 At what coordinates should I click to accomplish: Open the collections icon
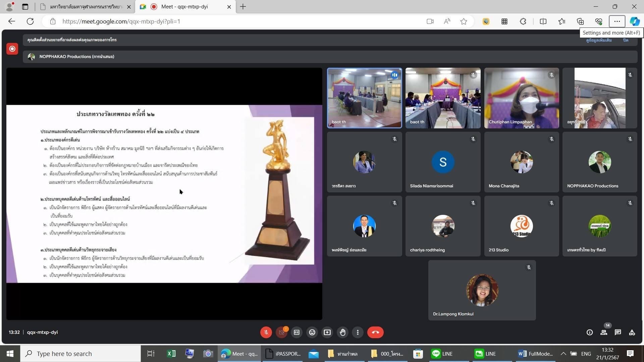click(x=580, y=21)
